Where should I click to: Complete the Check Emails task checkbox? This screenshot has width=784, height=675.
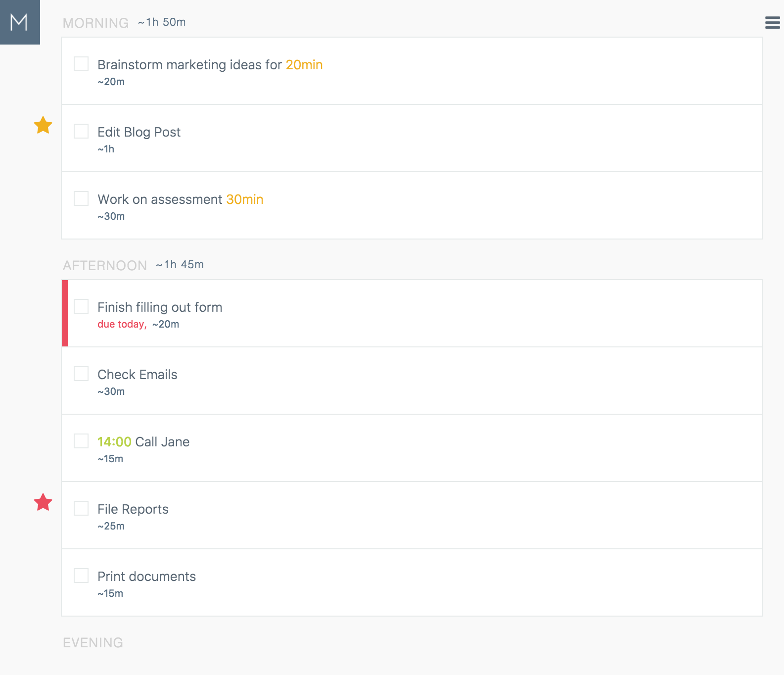click(x=81, y=374)
